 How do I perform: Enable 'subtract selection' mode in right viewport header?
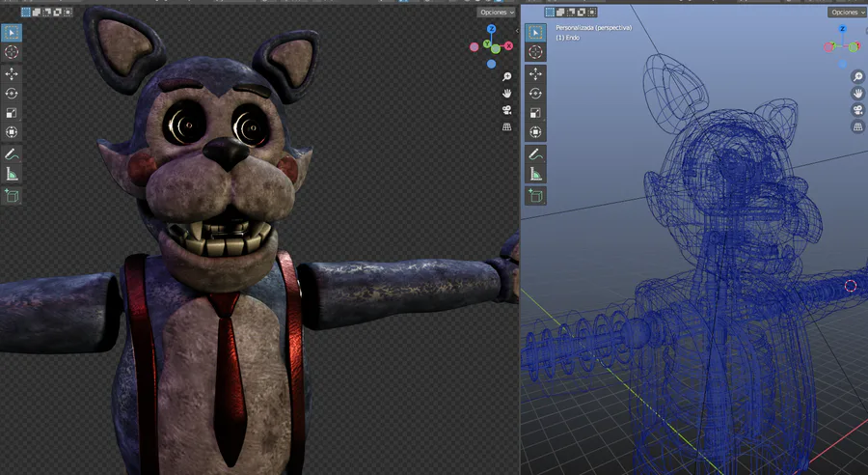tap(571, 12)
